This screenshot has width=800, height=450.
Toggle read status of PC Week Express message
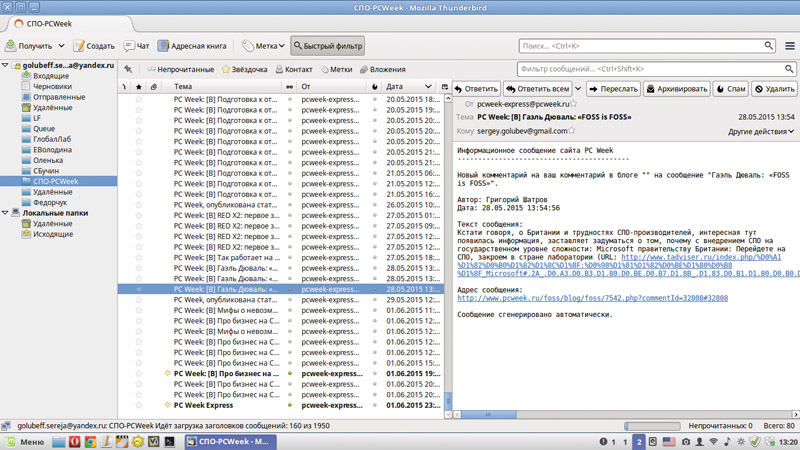[290, 405]
